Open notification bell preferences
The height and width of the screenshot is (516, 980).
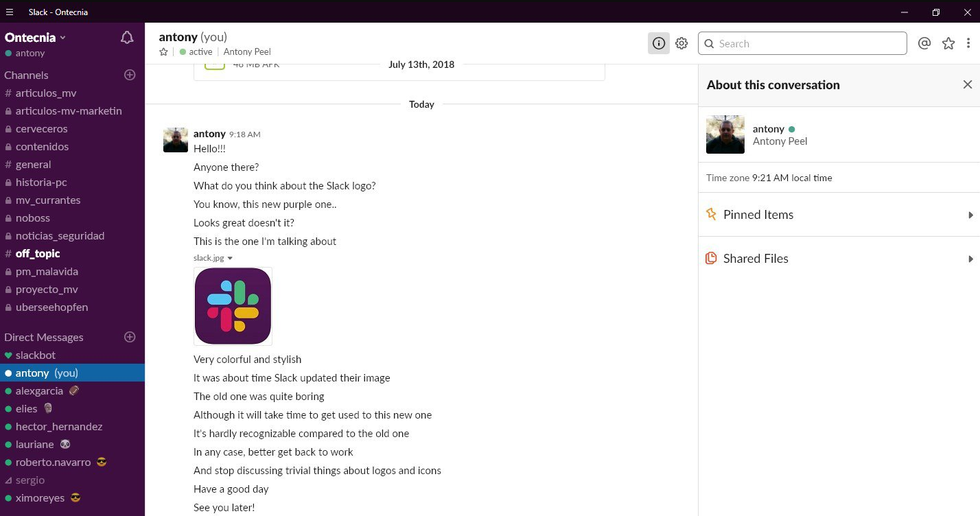click(127, 38)
